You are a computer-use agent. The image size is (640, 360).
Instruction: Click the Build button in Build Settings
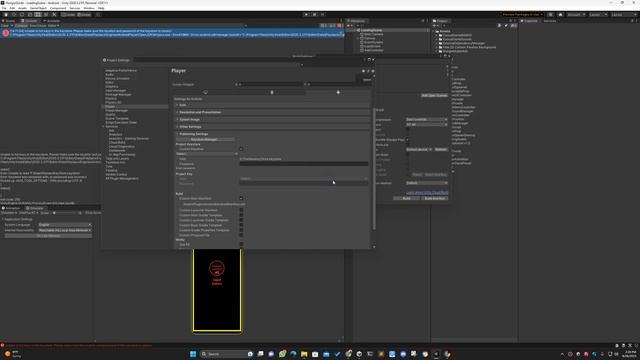407,198
